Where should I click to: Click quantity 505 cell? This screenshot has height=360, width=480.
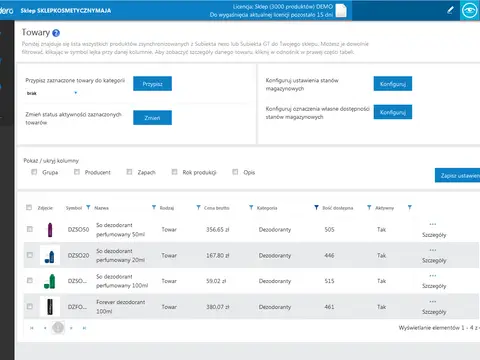click(329, 230)
